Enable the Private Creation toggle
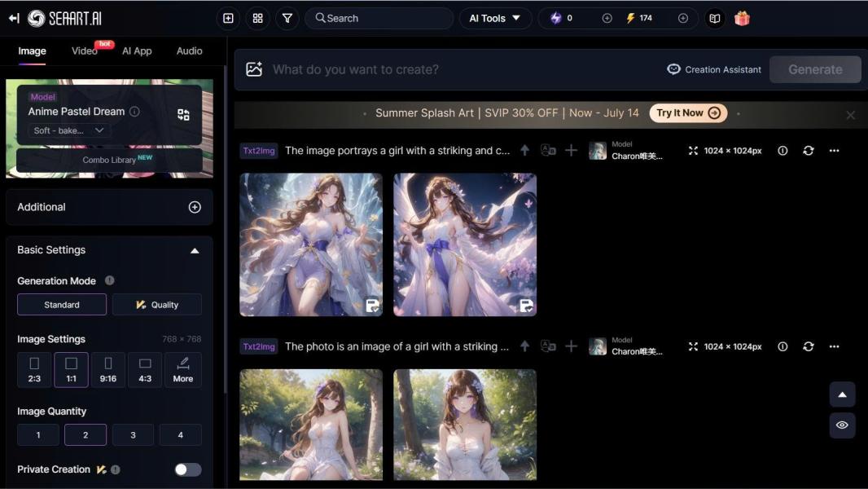The height and width of the screenshot is (489, 868). (x=187, y=469)
